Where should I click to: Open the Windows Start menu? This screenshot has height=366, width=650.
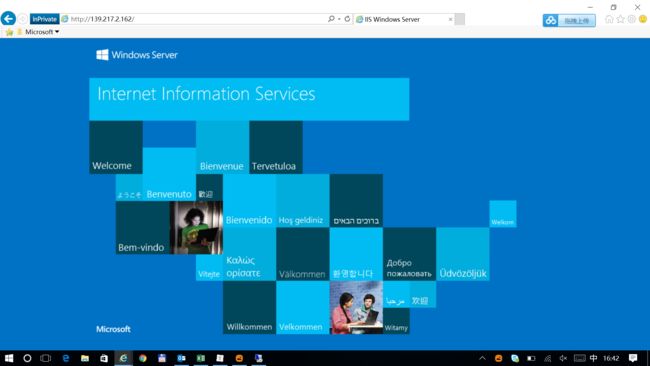(x=8, y=358)
